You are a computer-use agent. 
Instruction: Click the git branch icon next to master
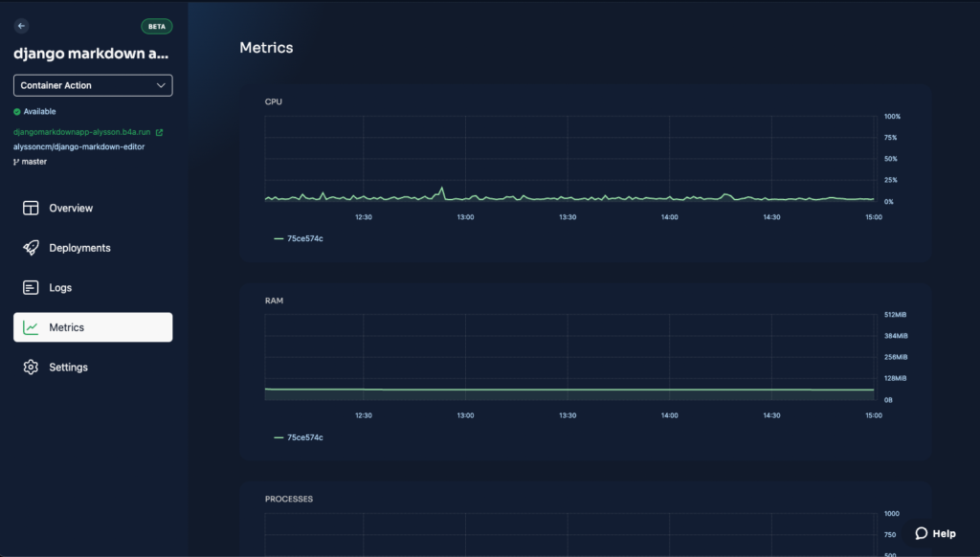pyautogui.click(x=16, y=162)
